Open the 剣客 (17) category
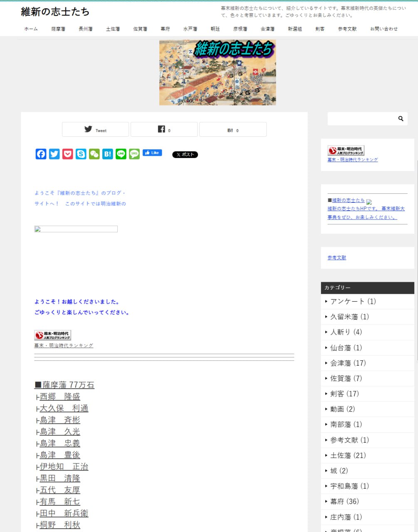The width and height of the screenshot is (418, 532). pos(344,394)
